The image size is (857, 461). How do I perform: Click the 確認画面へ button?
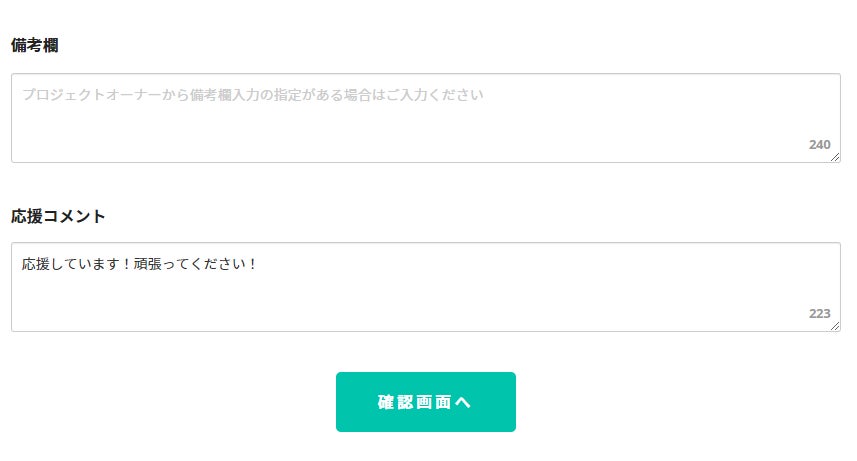tap(425, 402)
